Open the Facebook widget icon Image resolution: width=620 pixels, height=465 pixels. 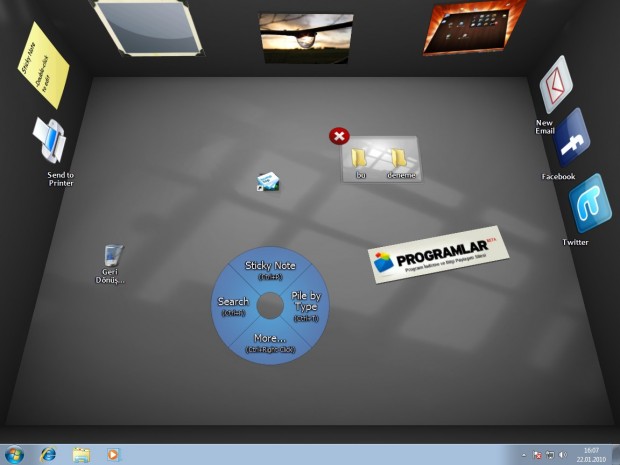571,141
